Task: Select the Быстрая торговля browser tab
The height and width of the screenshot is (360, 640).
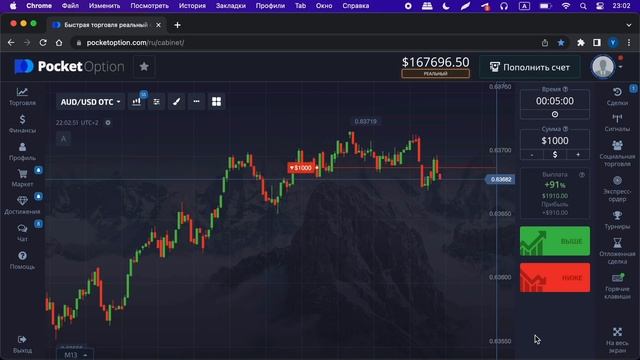Action: tap(106, 25)
